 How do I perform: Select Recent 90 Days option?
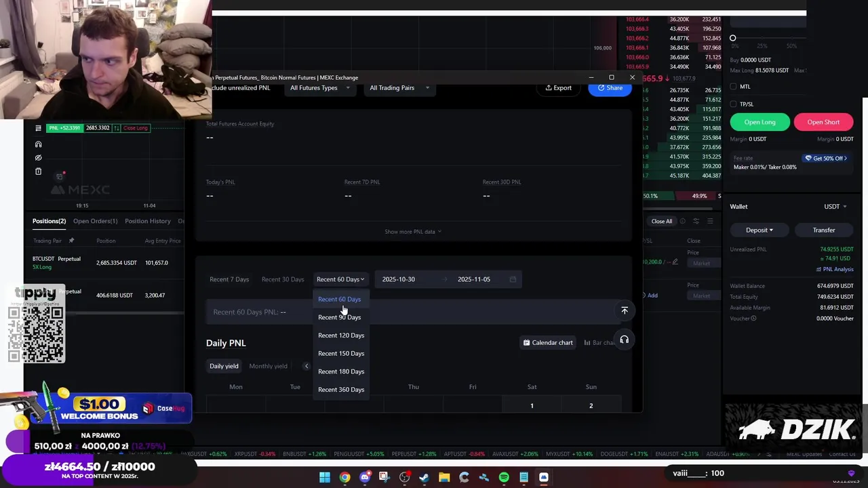(x=340, y=317)
